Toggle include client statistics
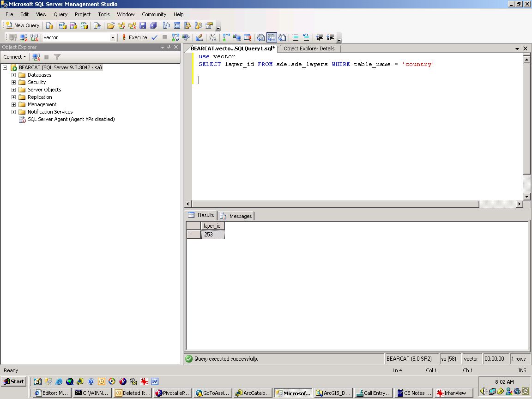This screenshot has width=532, height=399. click(237, 37)
